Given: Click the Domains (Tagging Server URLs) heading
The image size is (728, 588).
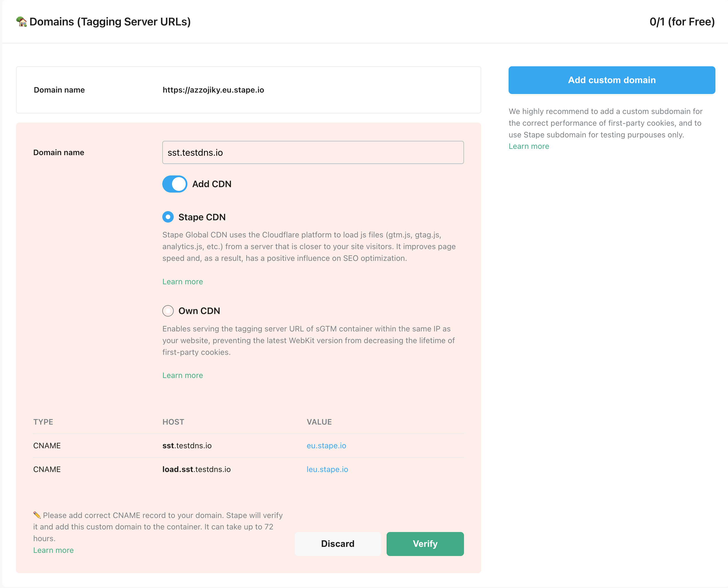Looking at the screenshot, I should tap(109, 21).
